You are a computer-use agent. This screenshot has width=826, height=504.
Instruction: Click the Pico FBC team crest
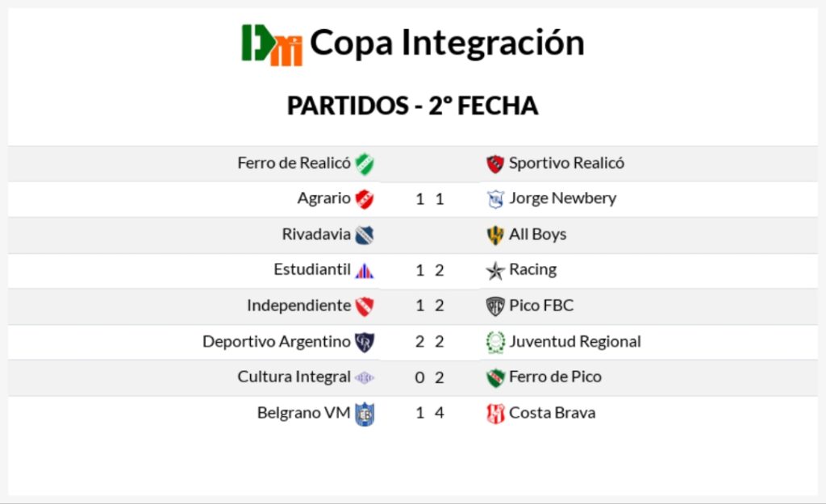495,306
